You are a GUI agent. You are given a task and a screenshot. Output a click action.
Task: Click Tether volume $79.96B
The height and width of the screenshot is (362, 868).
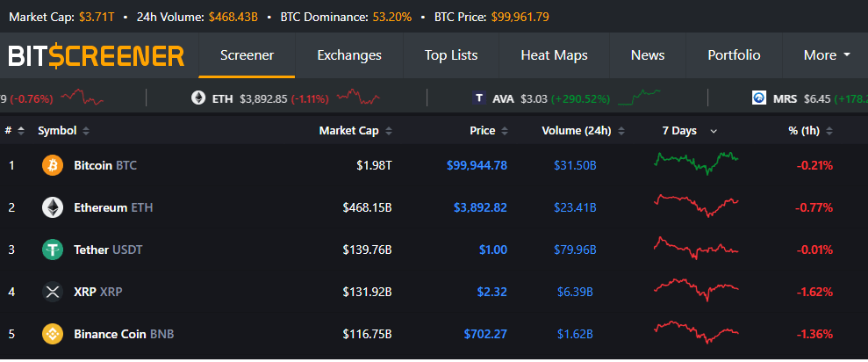point(575,250)
